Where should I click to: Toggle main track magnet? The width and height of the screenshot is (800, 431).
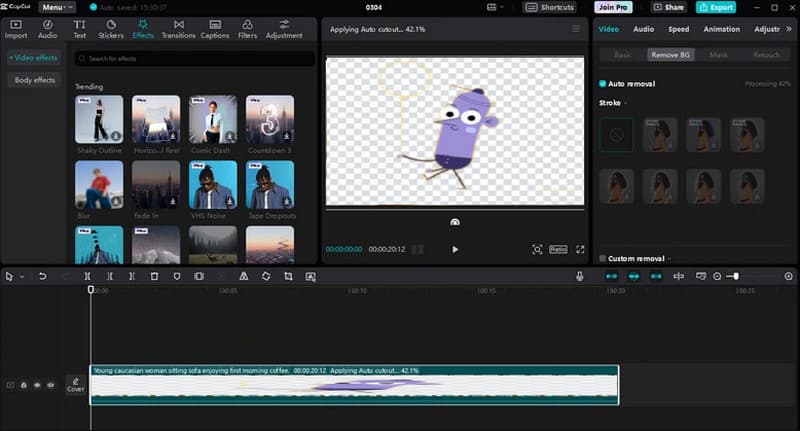(611, 276)
